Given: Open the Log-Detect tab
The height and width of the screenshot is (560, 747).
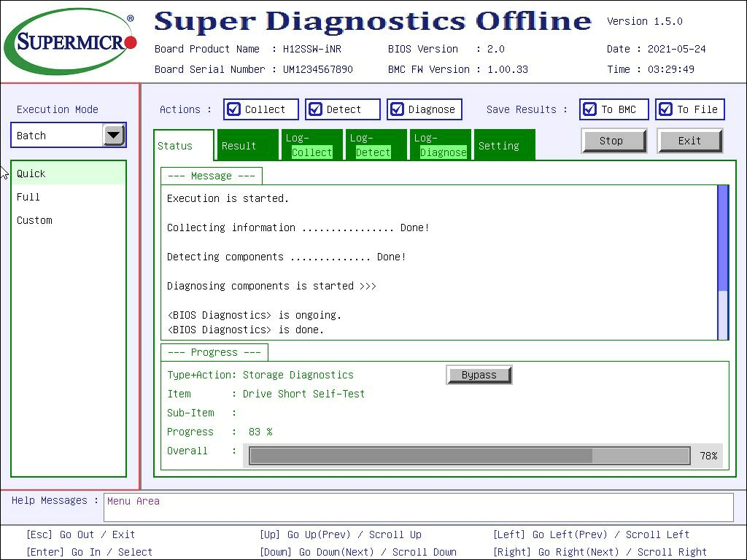Looking at the screenshot, I should 373,145.
